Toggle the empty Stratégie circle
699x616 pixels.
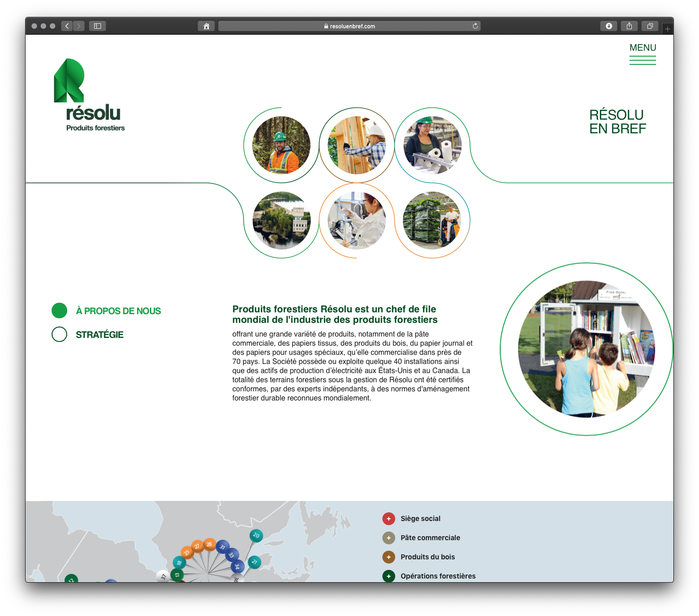[59, 334]
